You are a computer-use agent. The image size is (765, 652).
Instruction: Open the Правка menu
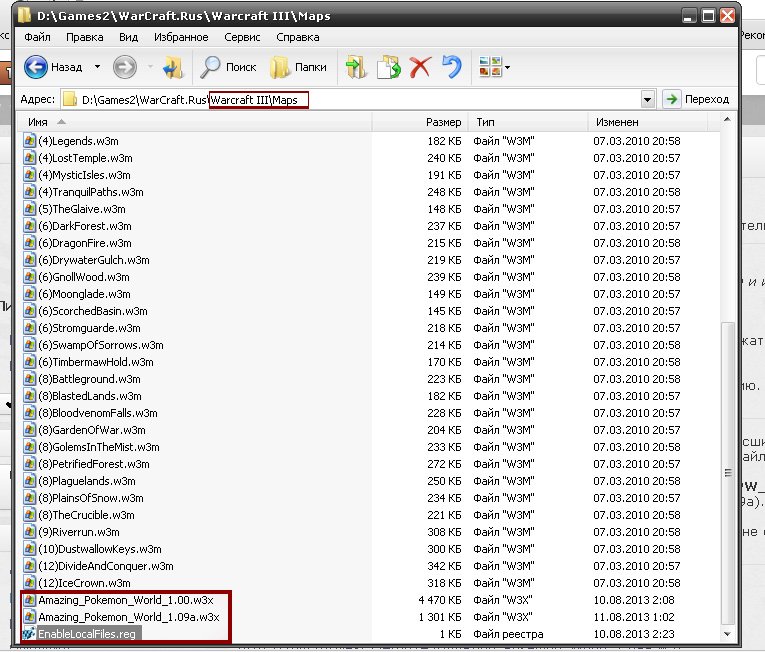(x=84, y=37)
